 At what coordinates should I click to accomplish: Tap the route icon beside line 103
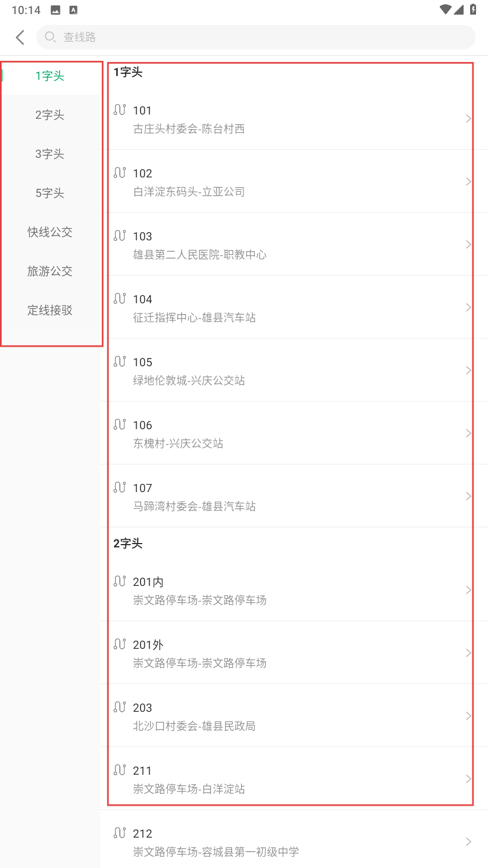[120, 235]
